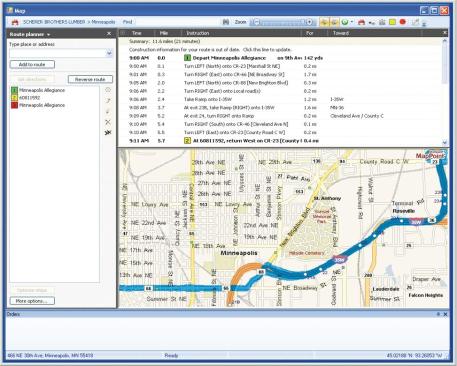Click the red circle toolbar icon
Viewport: 457px width, 366px height.
(x=403, y=22)
